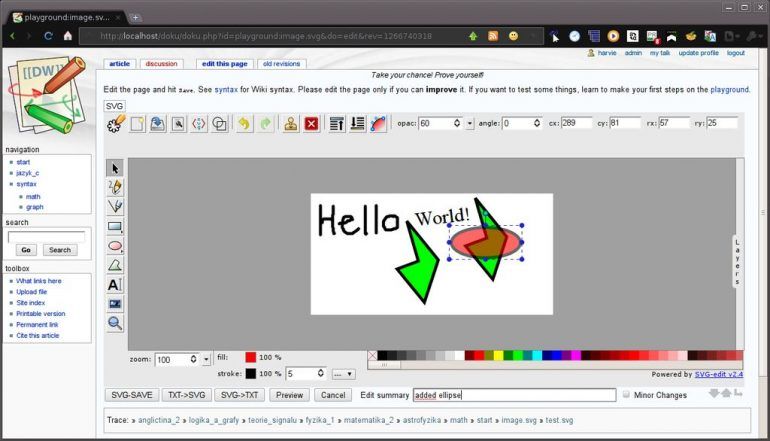Select the no-color palette swatch
770x441 pixels.
coord(372,356)
